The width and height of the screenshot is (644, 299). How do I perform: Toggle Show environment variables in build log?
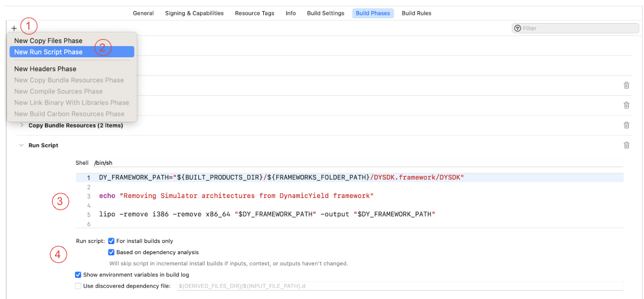[78, 274]
